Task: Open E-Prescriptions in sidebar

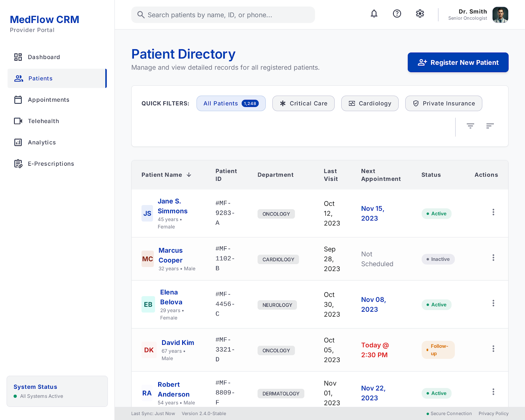Action: coord(57,164)
